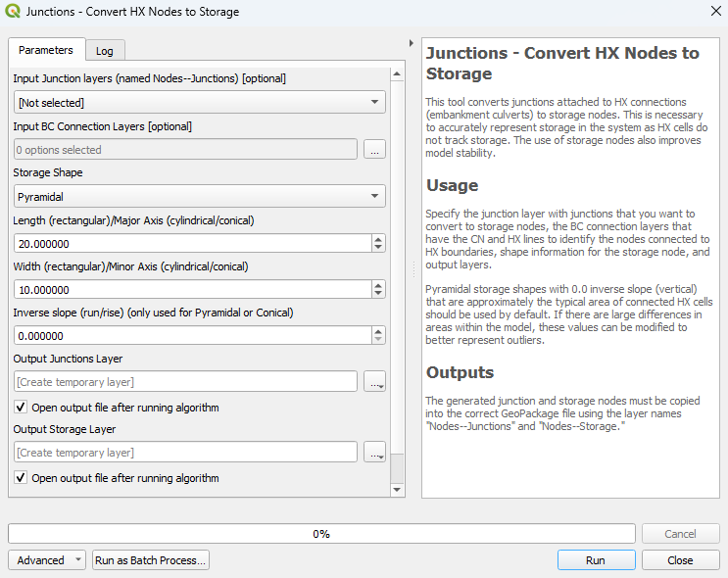The width and height of the screenshot is (728, 578).
Task: Expand the Storage Shape Pyramidal dropdown
Action: 200,196
